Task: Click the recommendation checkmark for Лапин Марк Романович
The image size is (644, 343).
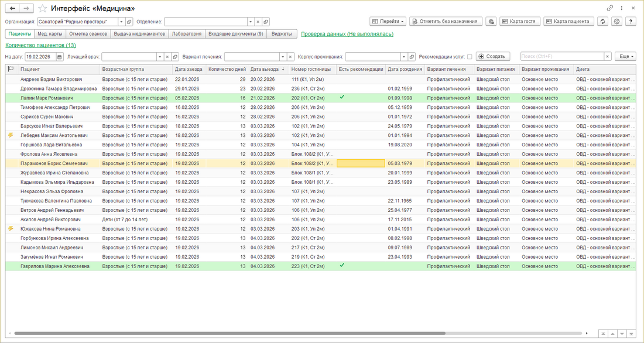Action: (342, 97)
